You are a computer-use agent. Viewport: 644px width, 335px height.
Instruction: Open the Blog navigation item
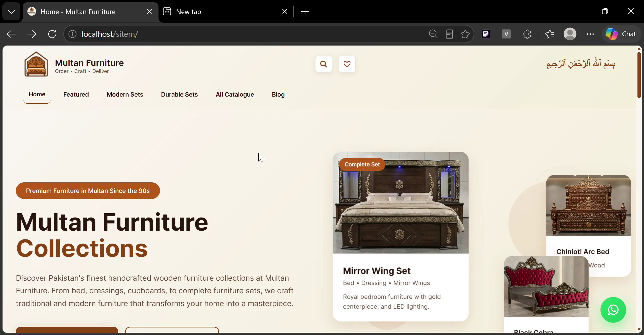278,95
